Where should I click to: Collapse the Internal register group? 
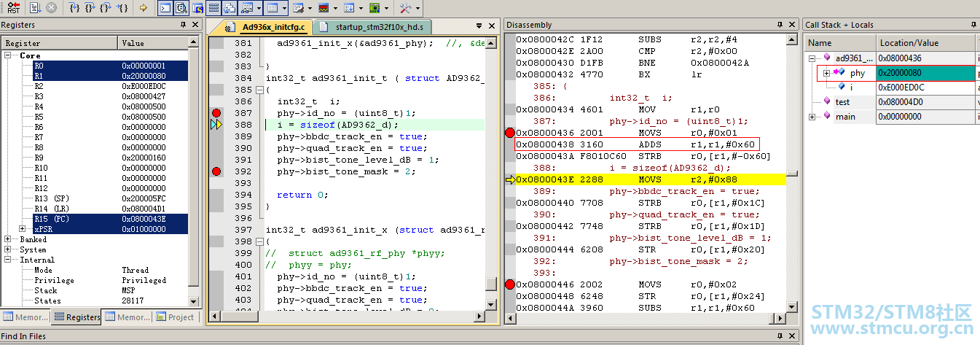click(8, 260)
